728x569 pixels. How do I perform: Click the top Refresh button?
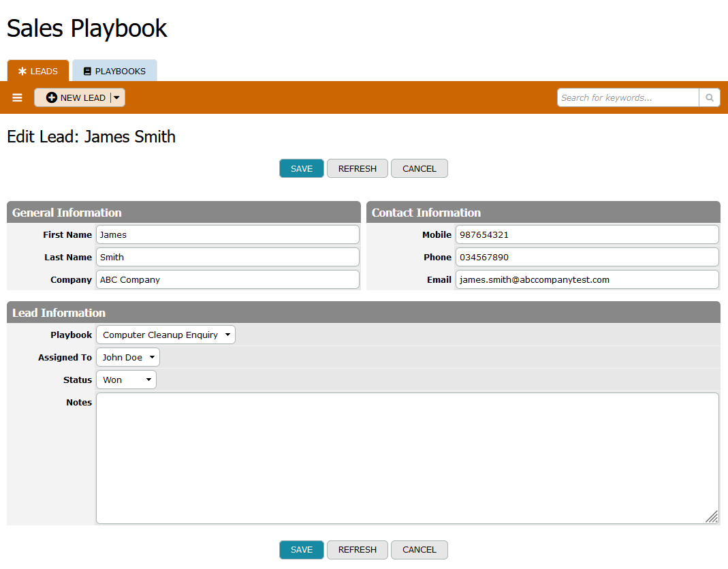[357, 168]
